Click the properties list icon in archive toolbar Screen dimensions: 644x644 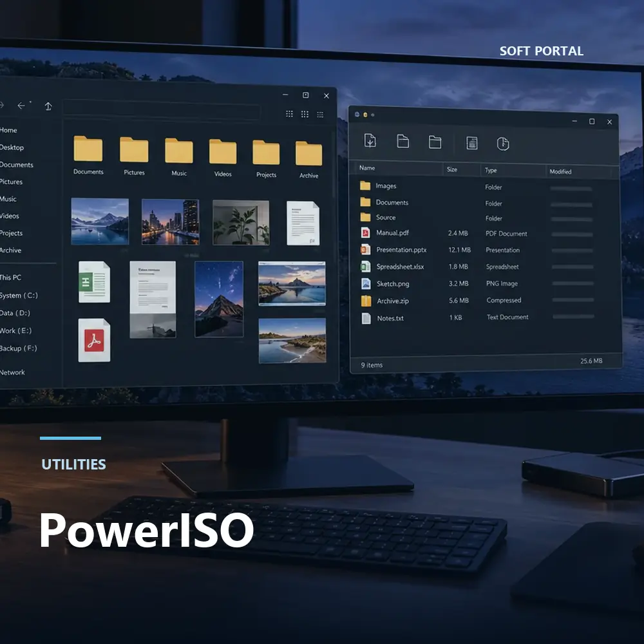472,143
